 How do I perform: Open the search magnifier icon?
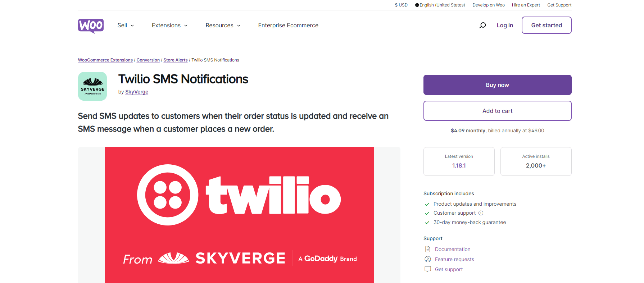pos(482,25)
